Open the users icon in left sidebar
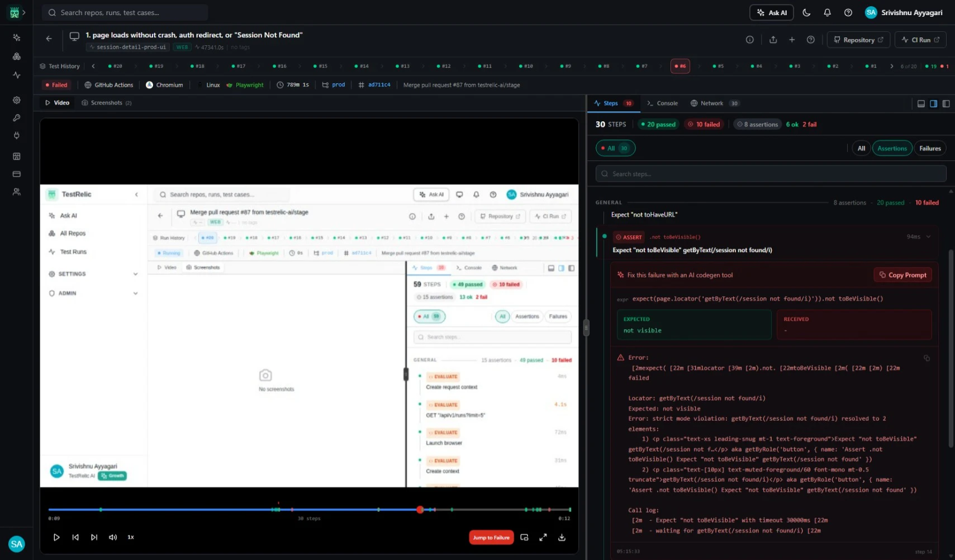 tap(17, 192)
